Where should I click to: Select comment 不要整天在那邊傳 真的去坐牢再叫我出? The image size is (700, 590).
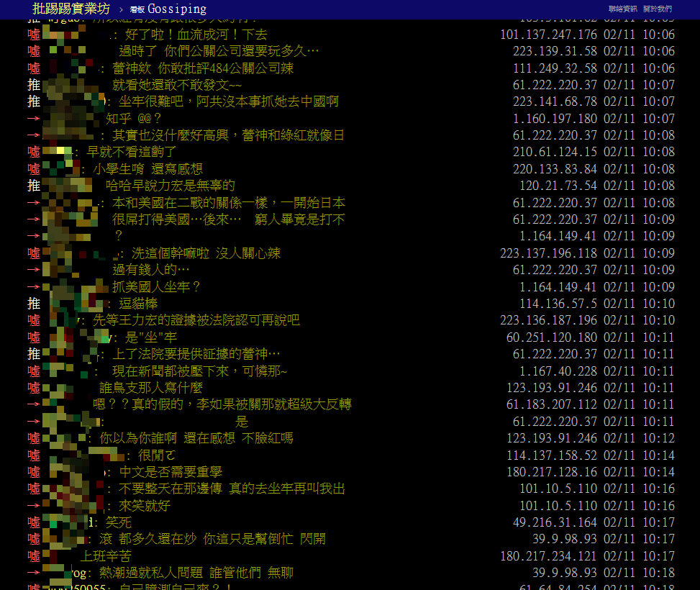click(232, 489)
